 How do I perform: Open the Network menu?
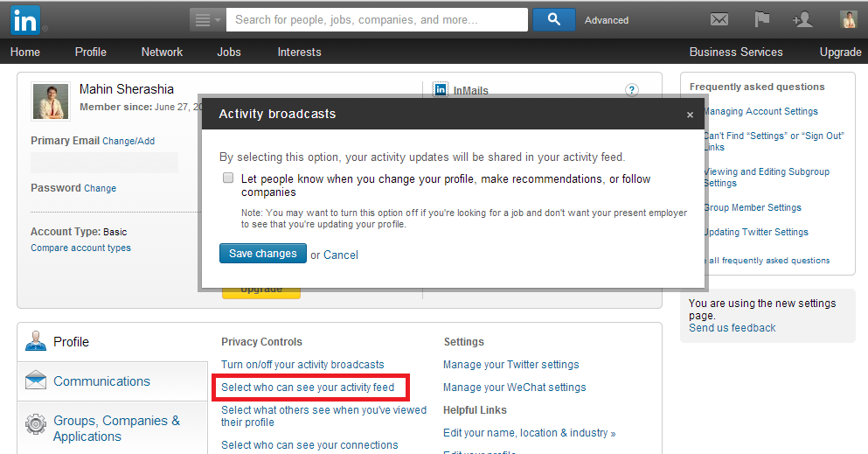(162, 52)
